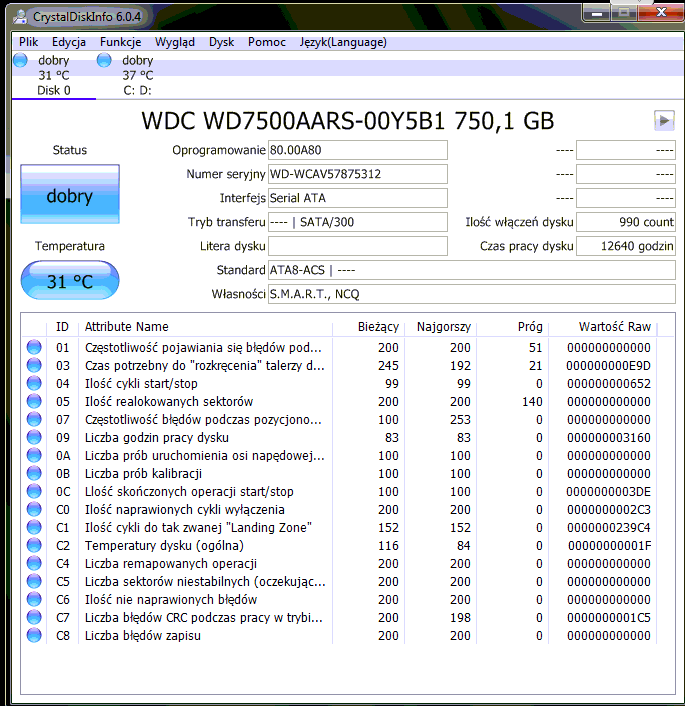Open the Wygląd menu
Screen dimensions: 685x706
(x=175, y=42)
